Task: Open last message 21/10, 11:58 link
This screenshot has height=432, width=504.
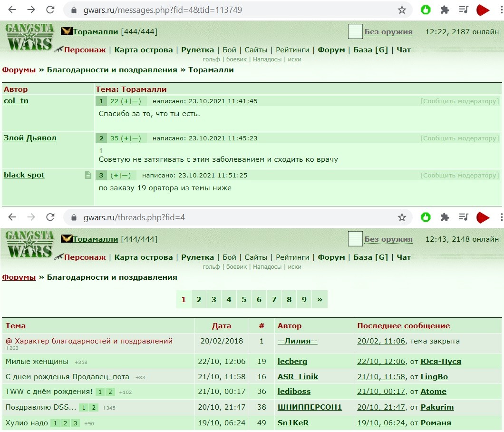Action: (381, 377)
